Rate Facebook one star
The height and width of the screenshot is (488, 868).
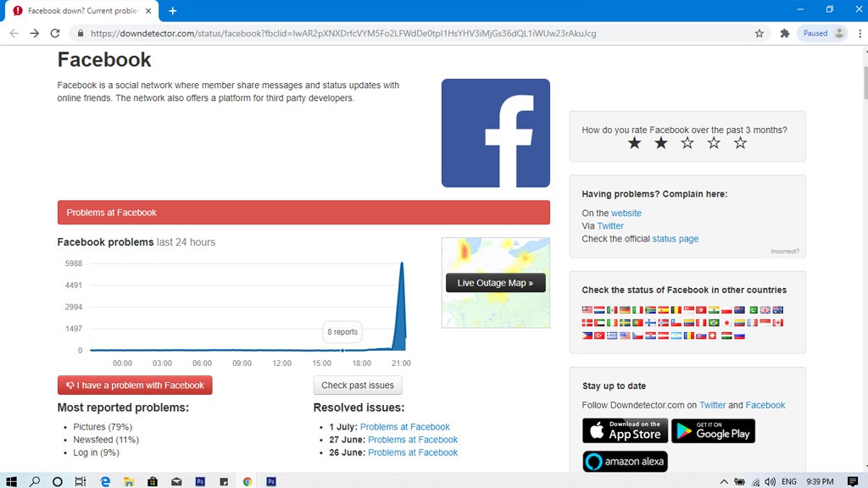pos(634,143)
